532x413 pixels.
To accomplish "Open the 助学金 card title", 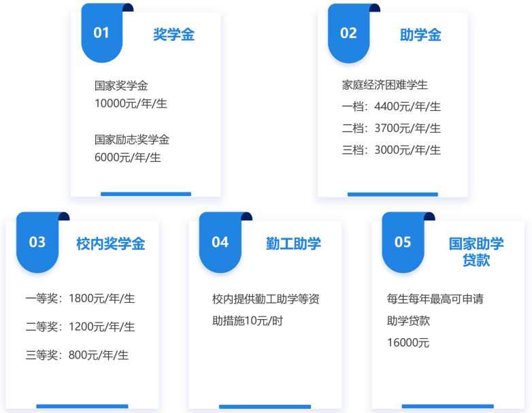I will click(x=420, y=35).
